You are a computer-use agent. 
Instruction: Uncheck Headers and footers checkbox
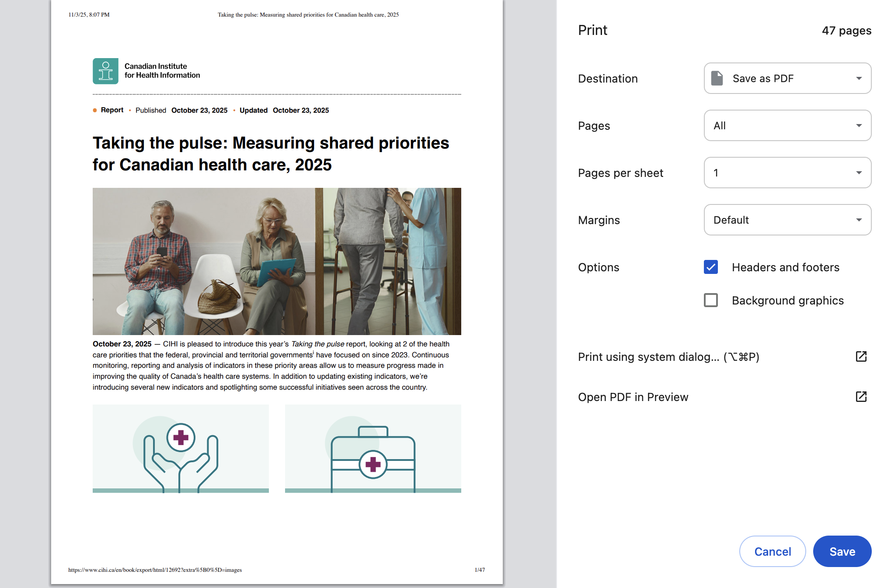point(711,267)
